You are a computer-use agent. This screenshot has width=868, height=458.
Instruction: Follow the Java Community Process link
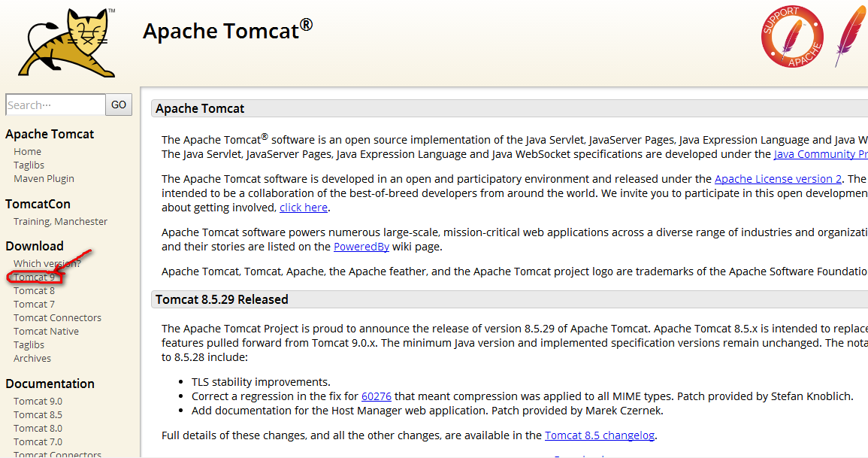tap(821, 154)
